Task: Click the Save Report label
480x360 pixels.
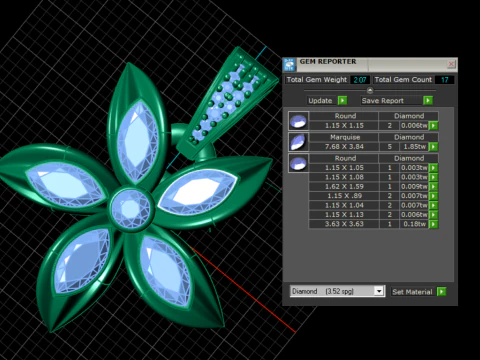Action: tap(382, 101)
